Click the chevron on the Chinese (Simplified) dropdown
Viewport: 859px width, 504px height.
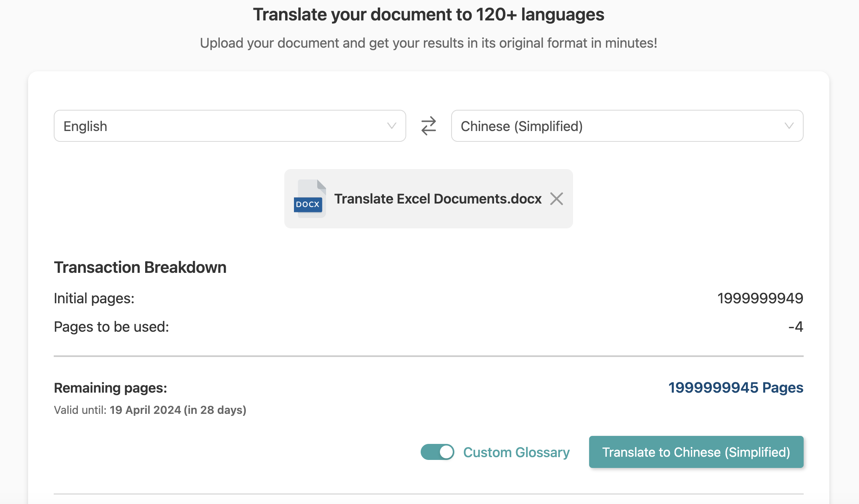coord(788,126)
